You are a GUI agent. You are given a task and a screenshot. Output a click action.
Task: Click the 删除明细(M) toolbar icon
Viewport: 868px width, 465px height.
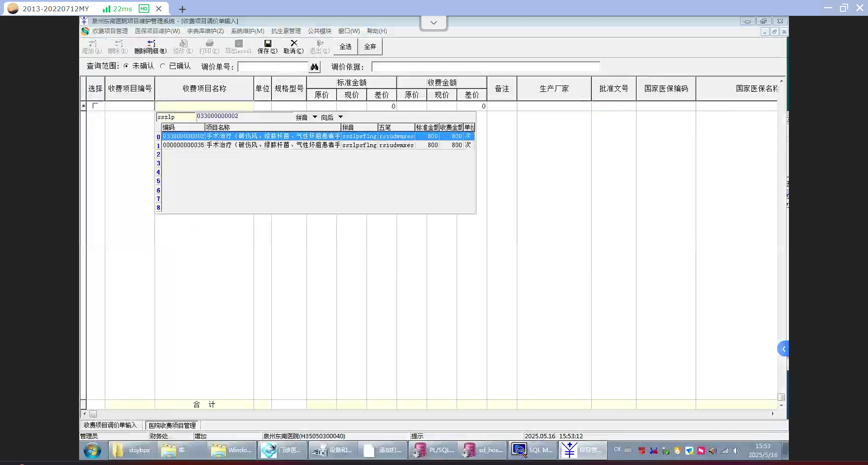tap(151, 43)
